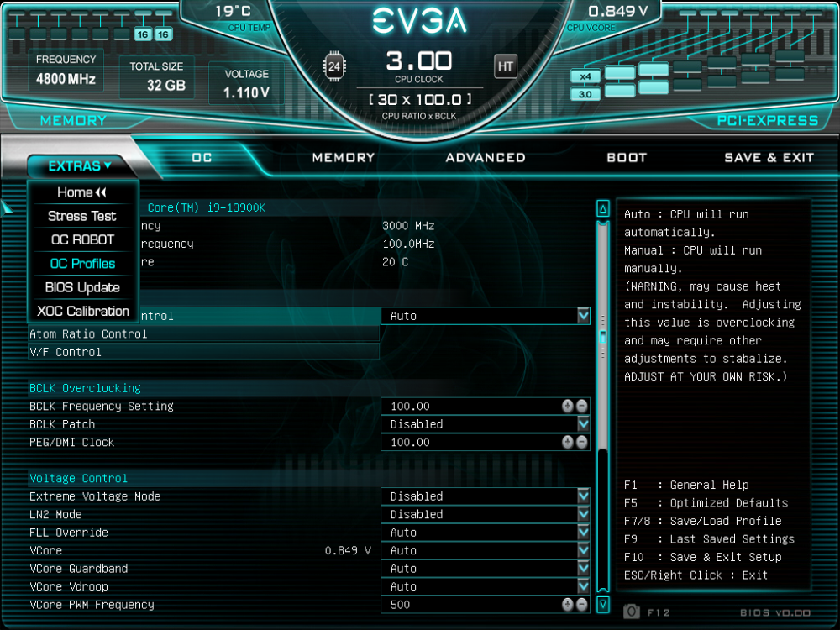This screenshot has width=840, height=630.
Task: Open the VCore Vdroop dropdown arrow
Action: point(583,586)
